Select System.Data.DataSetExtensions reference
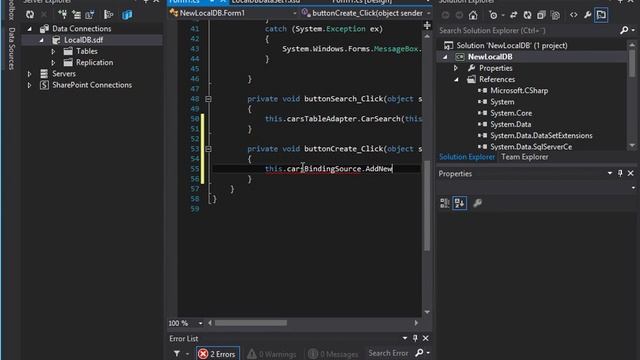Image resolution: width=640 pixels, height=360 pixels. point(541,136)
